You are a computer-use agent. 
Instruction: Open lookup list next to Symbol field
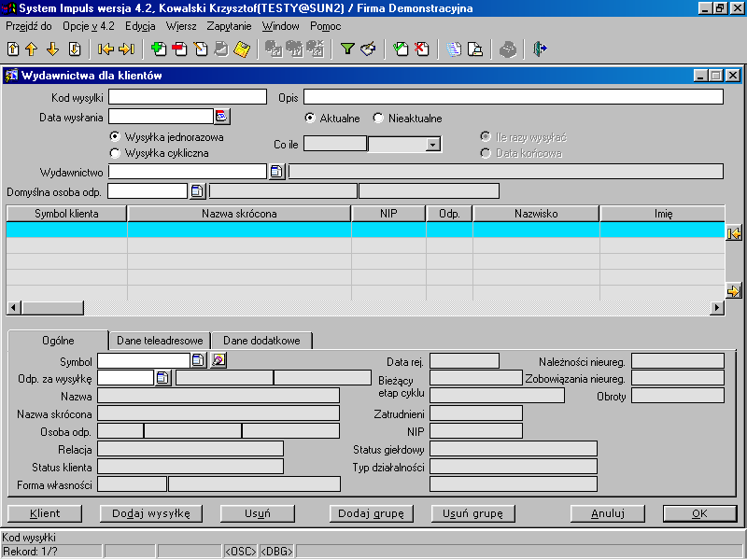[198, 360]
